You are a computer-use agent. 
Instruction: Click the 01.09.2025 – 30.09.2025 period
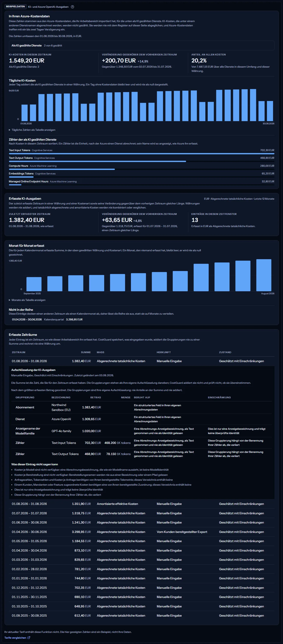(29, 616)
